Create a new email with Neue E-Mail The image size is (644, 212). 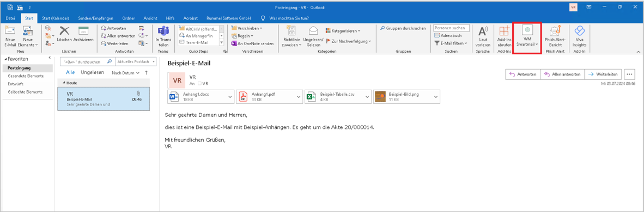point(10,36)
